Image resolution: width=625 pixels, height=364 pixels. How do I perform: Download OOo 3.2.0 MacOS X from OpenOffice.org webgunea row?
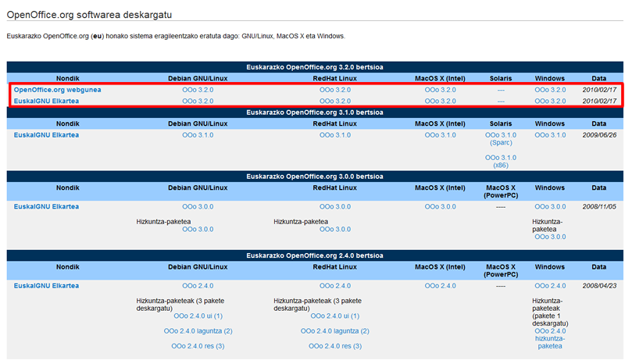click(440, 90)
